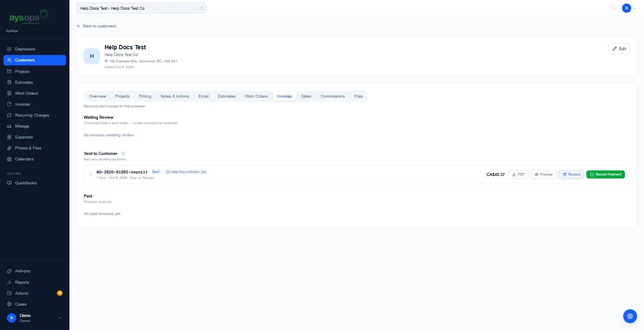This screenshot has width=644, height=330.
Task: Click the Edit customer button
Action: [619, 49]
